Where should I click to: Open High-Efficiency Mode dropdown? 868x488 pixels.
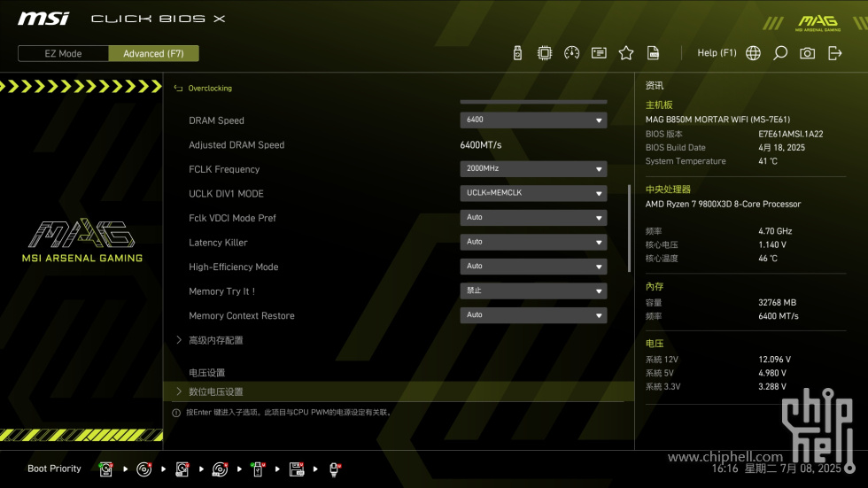[533, 266]
